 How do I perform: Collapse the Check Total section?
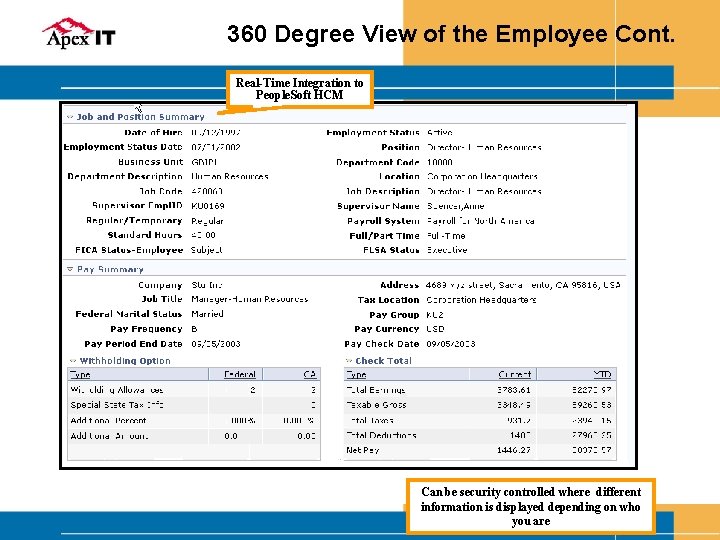point(349,361)
